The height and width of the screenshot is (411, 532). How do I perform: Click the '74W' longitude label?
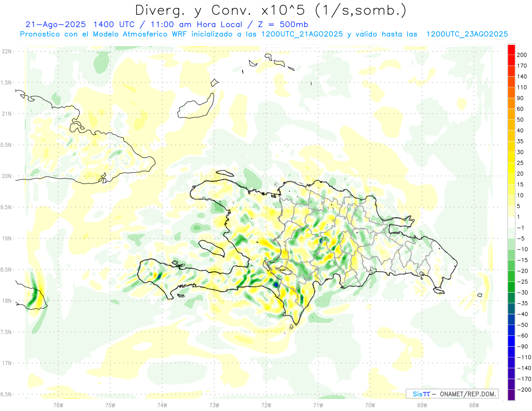(x=162, y=405)
